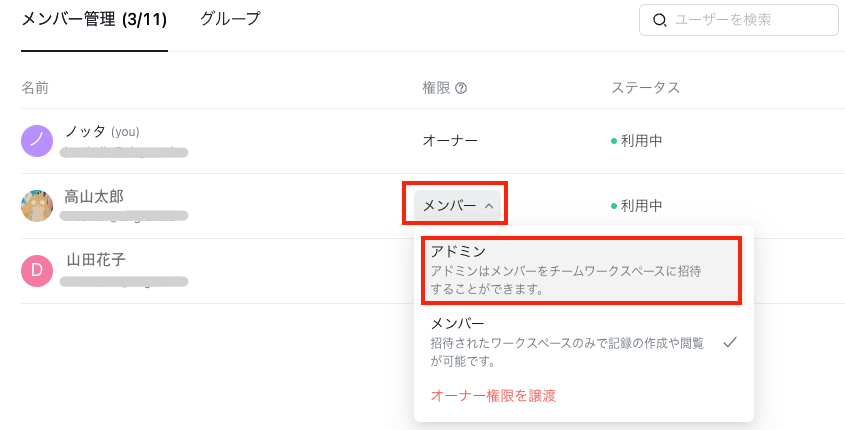
Task: Switch to the グループ tab
Action: 230,19
